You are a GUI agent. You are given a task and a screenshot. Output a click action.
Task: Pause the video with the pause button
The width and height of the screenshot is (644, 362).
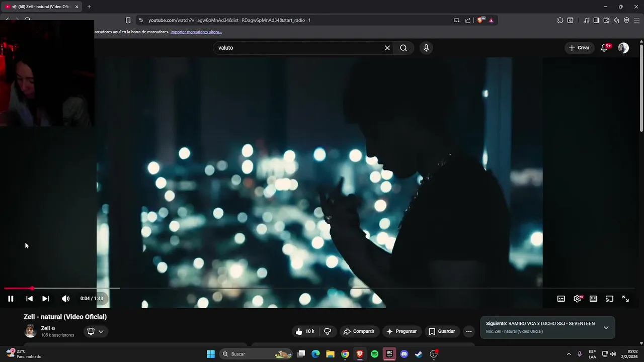11,299
